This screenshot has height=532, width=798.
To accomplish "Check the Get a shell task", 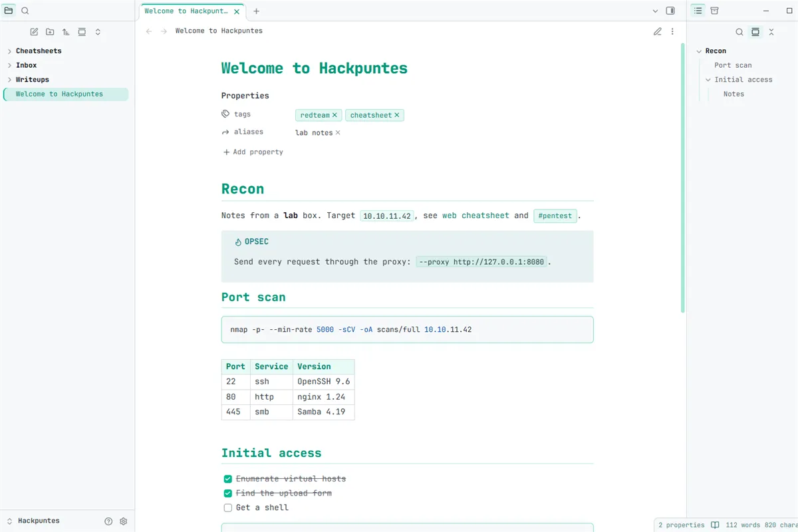I will pos(228,507).
